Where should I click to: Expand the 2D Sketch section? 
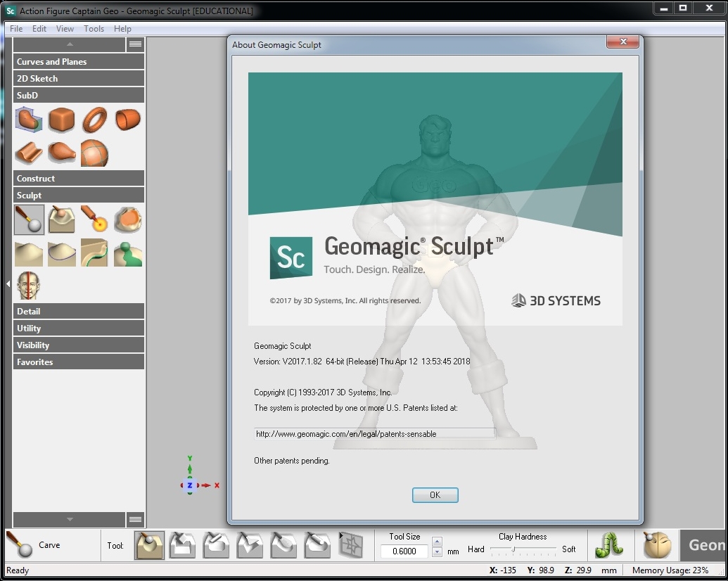(x=79, y=79)
